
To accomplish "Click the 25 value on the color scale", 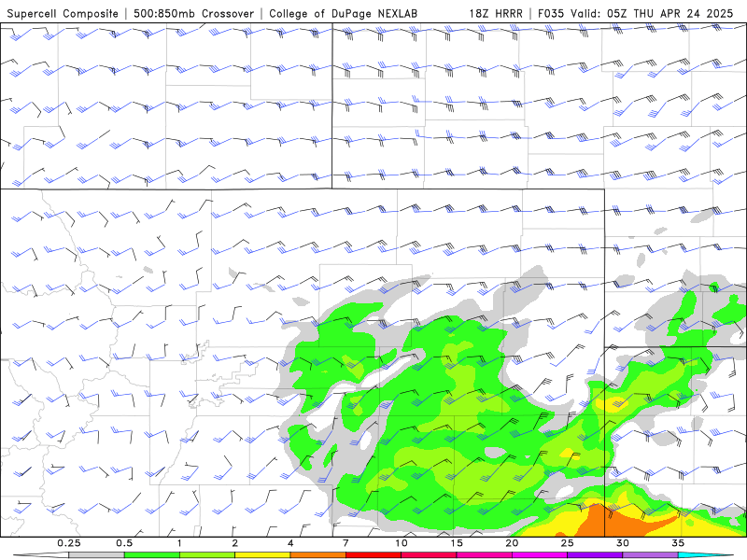I will coord(567,543).
